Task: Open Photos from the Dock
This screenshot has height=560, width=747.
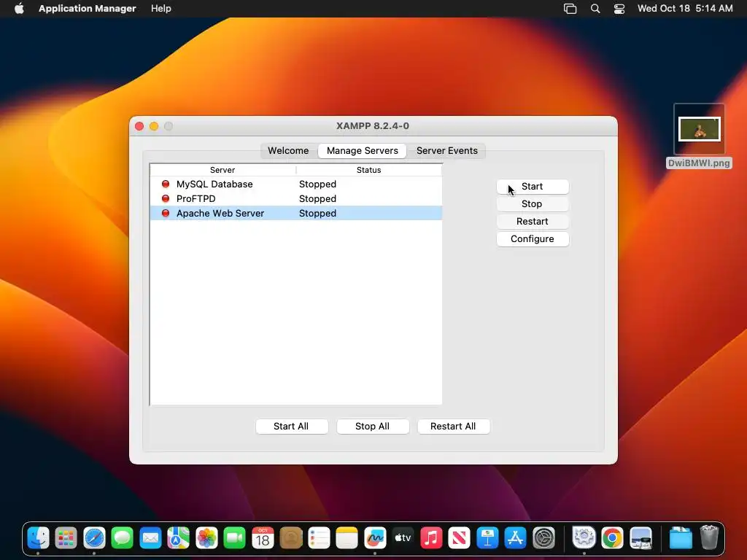Action: 206,538
